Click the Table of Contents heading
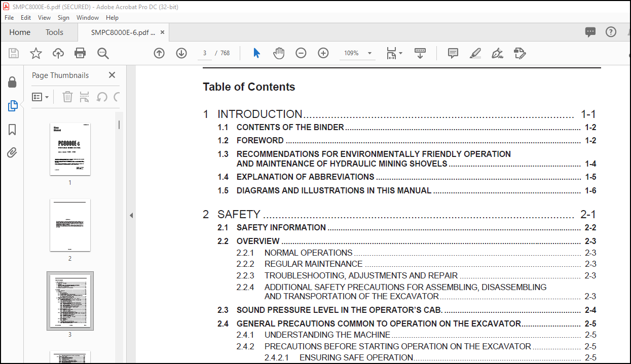The width and height of the screenshot is (631, 364). pyautogui.click(x=249, y=87)
